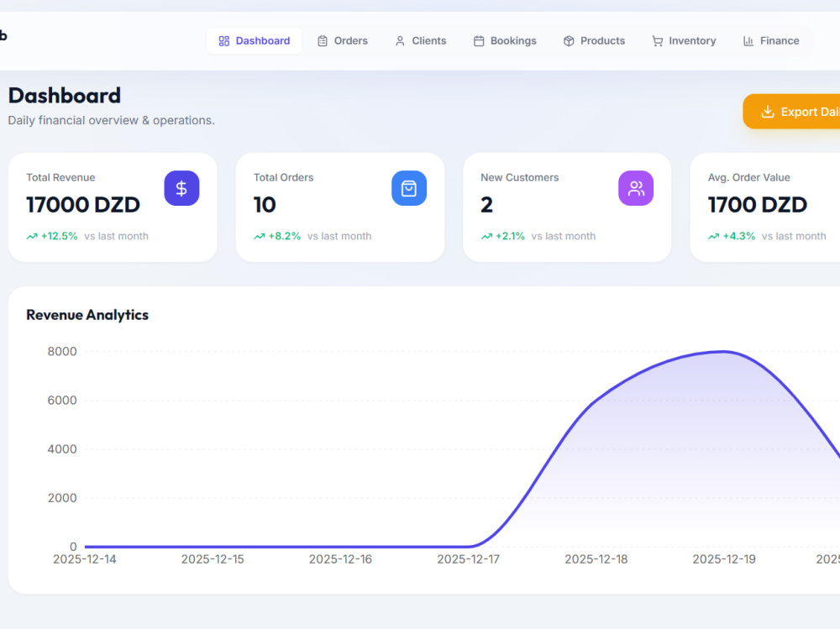Image resolution: width=840 pixels, height=629 pixels.
Task: Click the +12.5% growth figure
Action: [x=60, y=236]
